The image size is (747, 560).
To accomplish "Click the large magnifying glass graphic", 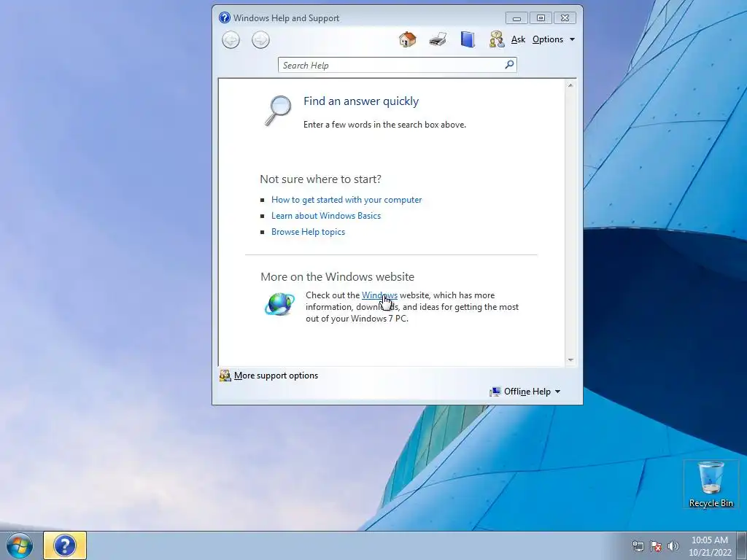I will pos(278,111).
